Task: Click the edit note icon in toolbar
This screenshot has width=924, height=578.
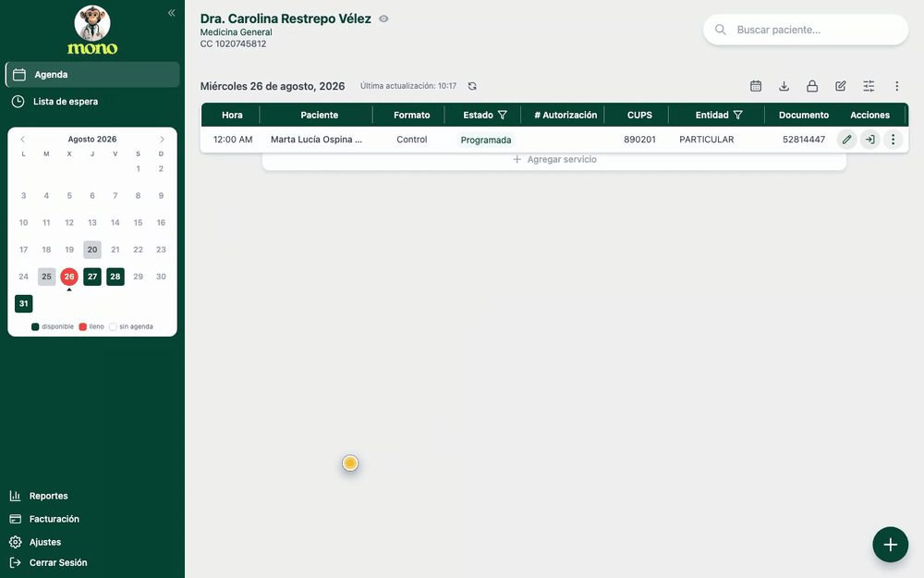Action: pos(840,86)
